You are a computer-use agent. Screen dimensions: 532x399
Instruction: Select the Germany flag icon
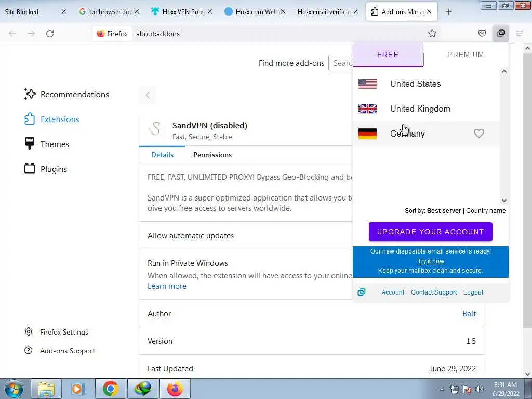(367, 134)
